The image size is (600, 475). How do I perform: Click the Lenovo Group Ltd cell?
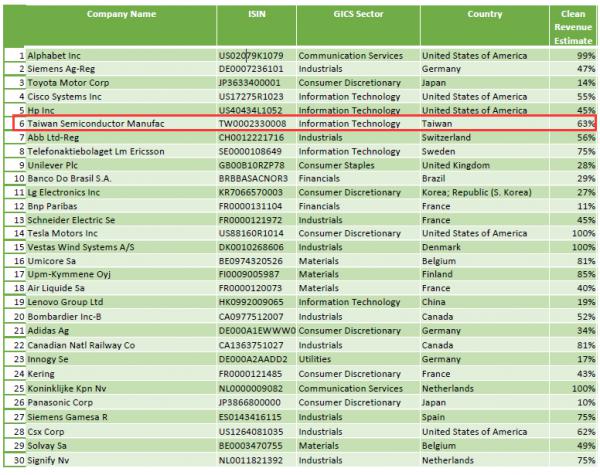point(121,302)
